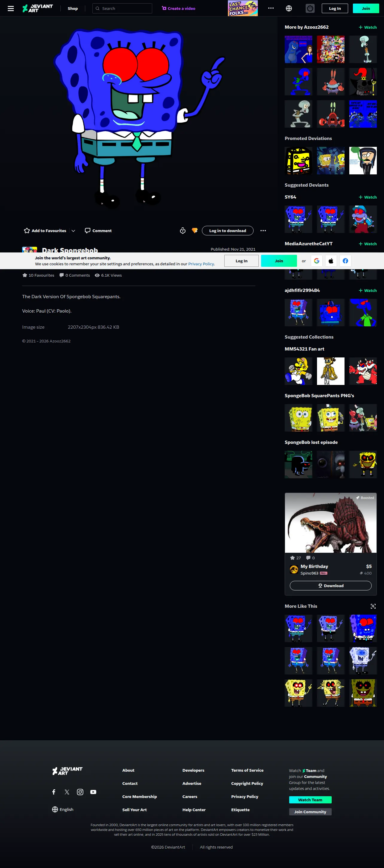Image resolution: width=384 pixels, height=868 pixels.
Task: Open DeviantArt YouTube channel from footer
Action: coord(93,792)
